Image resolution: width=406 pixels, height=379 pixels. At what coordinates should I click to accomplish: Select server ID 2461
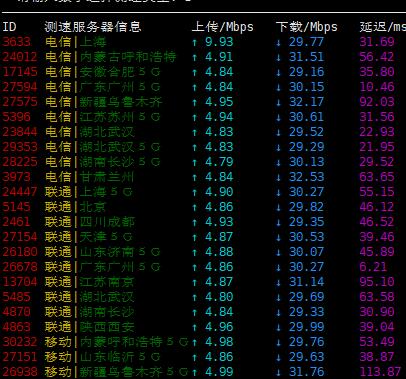(x=17, y=222)
